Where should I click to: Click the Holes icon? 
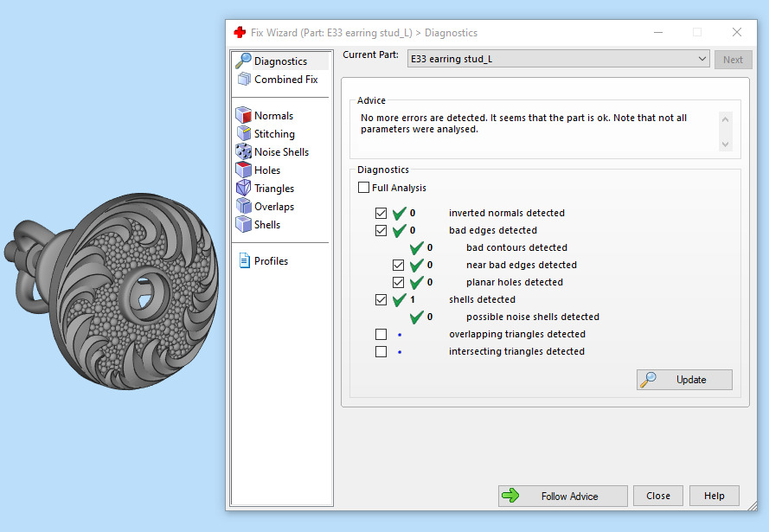click(243, 170)
